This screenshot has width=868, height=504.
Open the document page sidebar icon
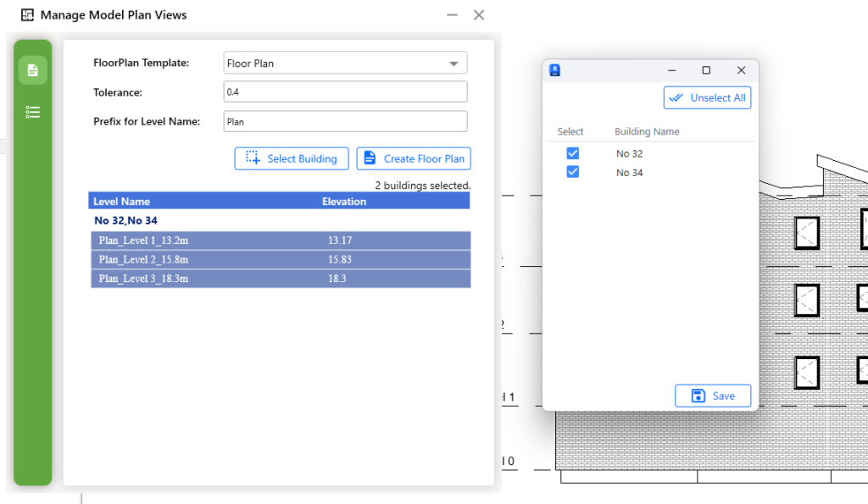pos(33,70)
